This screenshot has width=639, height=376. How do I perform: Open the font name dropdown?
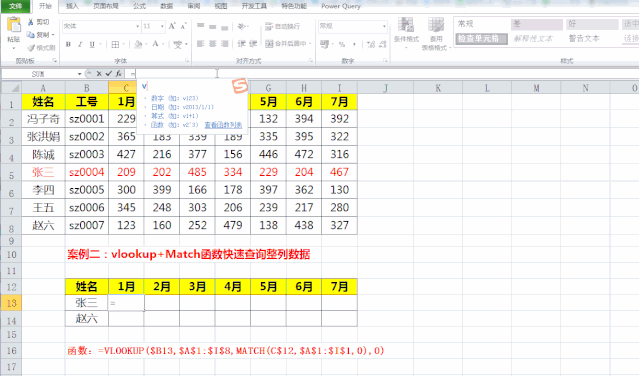137,26
